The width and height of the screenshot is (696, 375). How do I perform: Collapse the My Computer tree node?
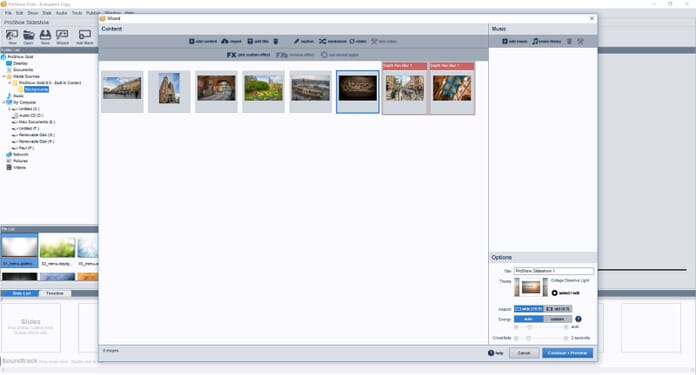coord(4,103)
